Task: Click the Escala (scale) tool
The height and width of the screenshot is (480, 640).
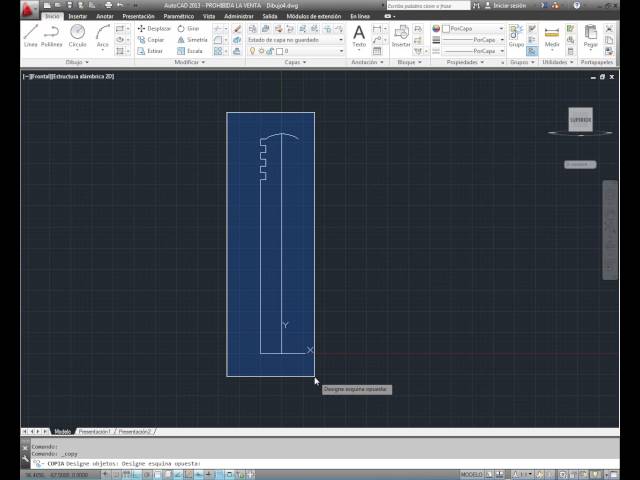Action: point(190,51)
